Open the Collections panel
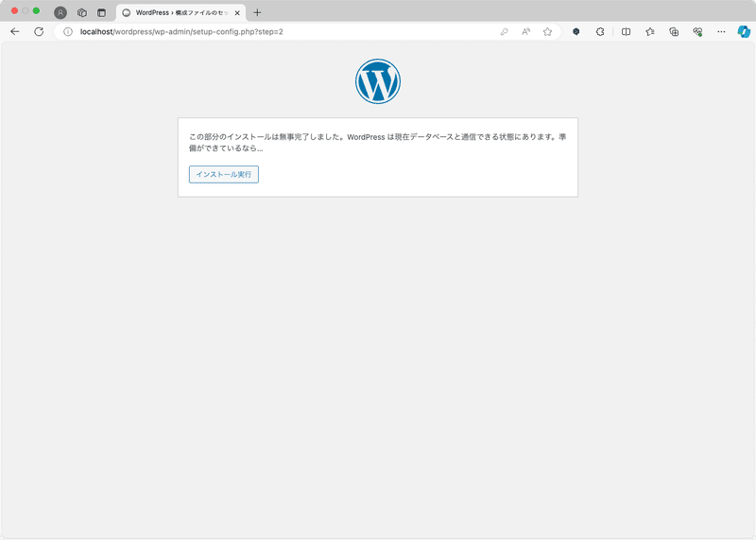Image resolution: width=756 pixels, height=540 pixels. click(x=674, y=32)
